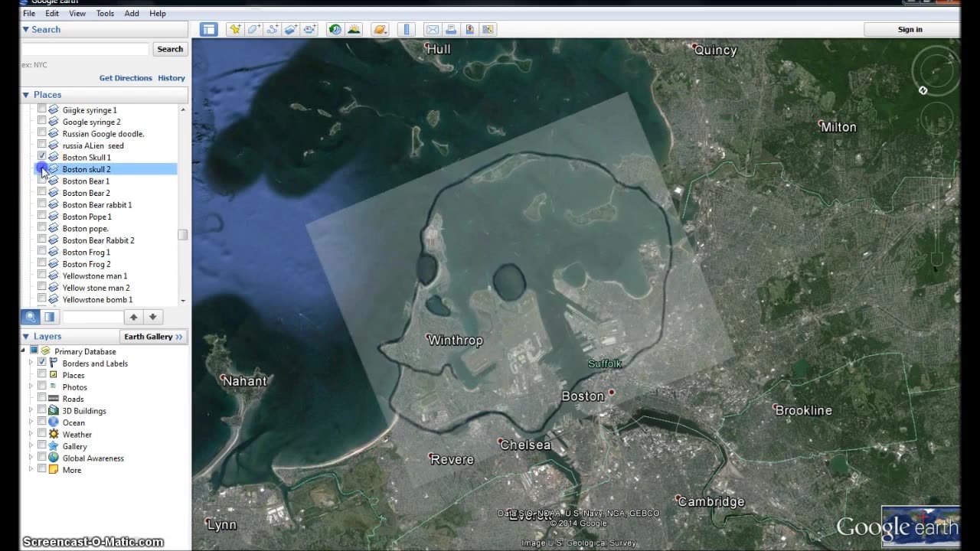Expand the 3D Buildings node

coord(31,411)
